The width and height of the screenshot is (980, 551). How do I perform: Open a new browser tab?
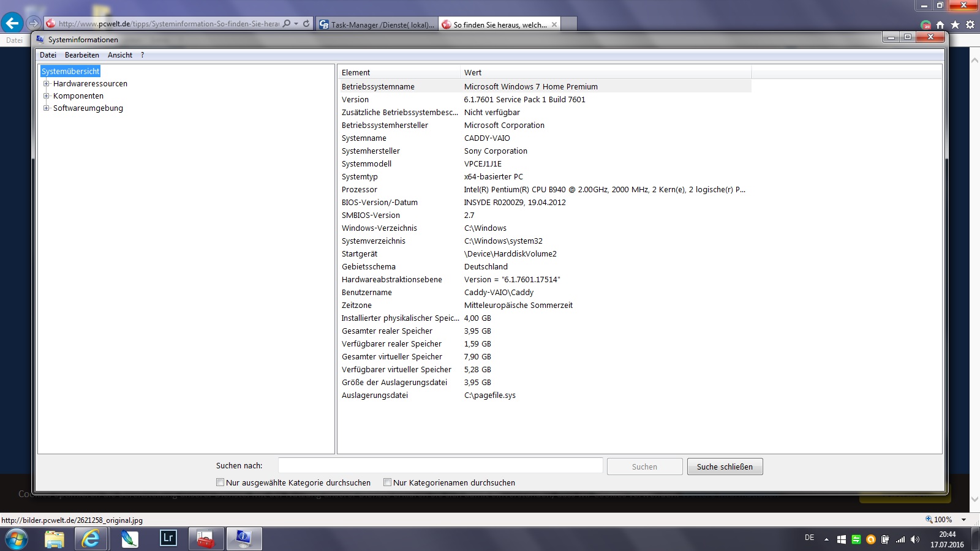point(569,24)
